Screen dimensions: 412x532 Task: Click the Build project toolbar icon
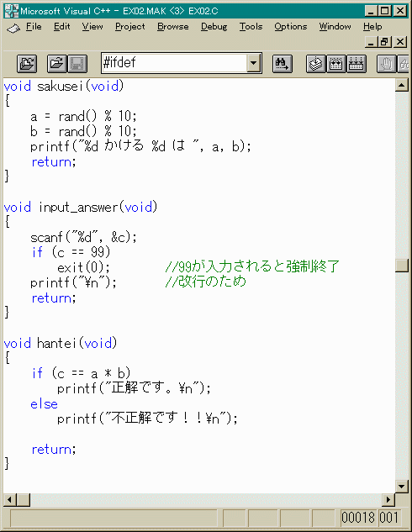[x=336, y=63]
